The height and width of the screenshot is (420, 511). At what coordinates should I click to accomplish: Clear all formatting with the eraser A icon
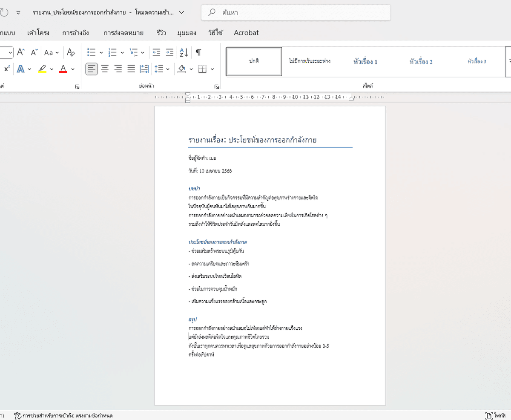pos(71,52)
